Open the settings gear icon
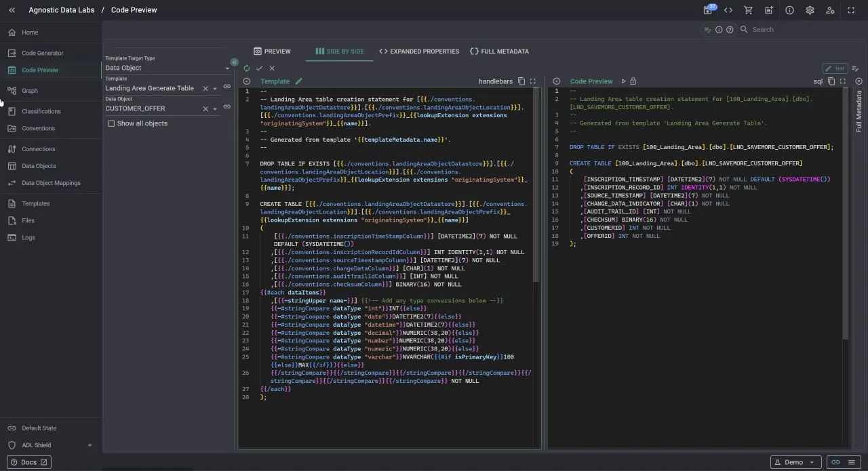 810,10
